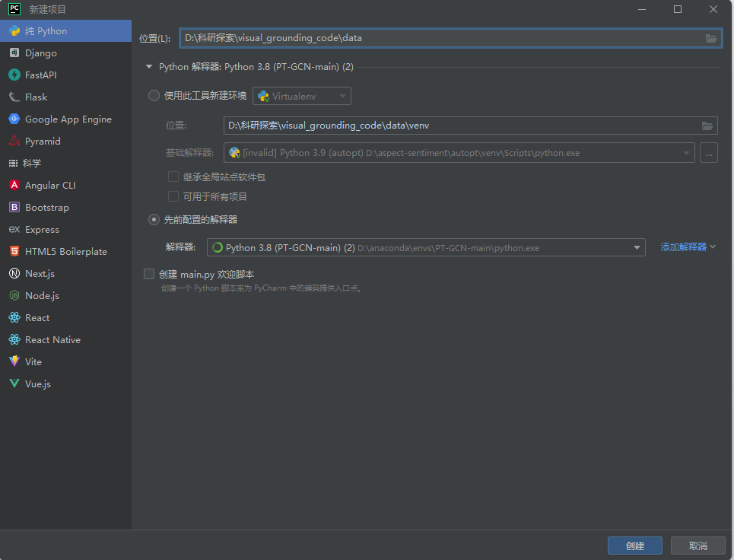Browse folder for project location (位置(L))
Image resolution: width=734 pixels, height=560 pixels.
(x=711, y=38)
